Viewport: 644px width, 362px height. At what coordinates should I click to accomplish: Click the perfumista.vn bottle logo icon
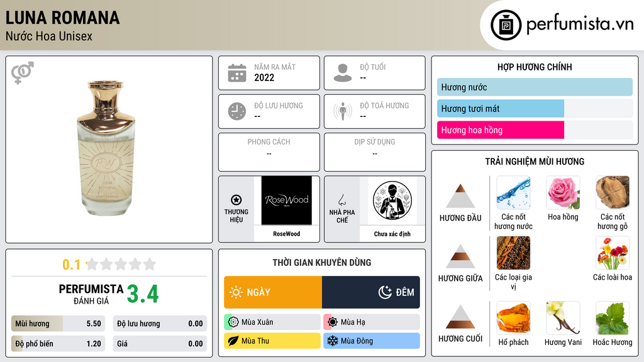506,25
